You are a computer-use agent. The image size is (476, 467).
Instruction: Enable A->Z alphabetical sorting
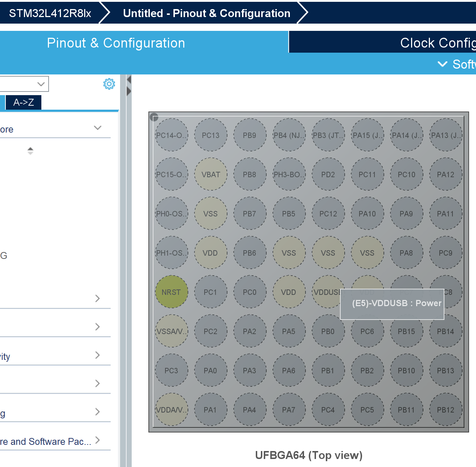23,102
